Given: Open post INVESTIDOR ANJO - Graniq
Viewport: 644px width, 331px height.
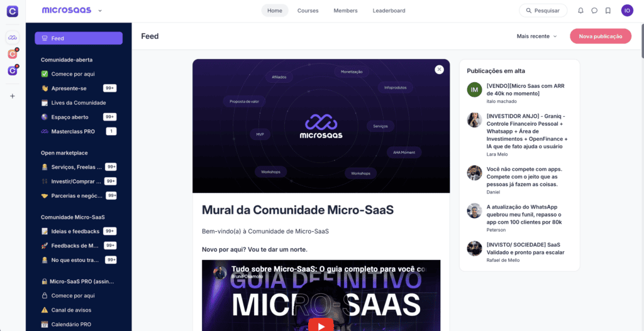Looking at the screenshot, I should click(528, 131).
